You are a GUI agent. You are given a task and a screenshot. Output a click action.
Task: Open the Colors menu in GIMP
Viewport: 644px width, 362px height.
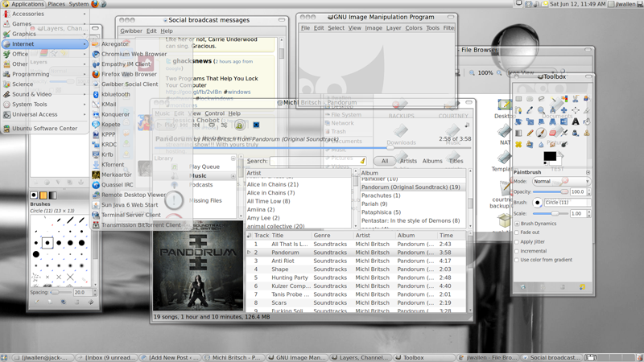pos(414,28)
